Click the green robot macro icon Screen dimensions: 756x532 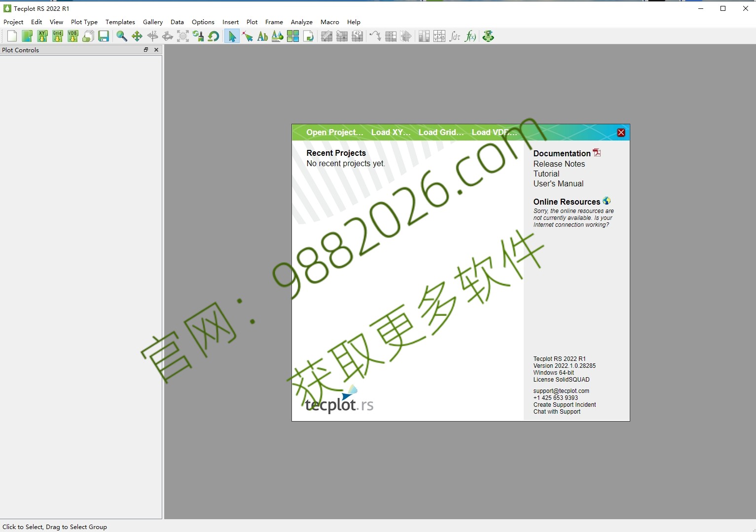(488, 36)
